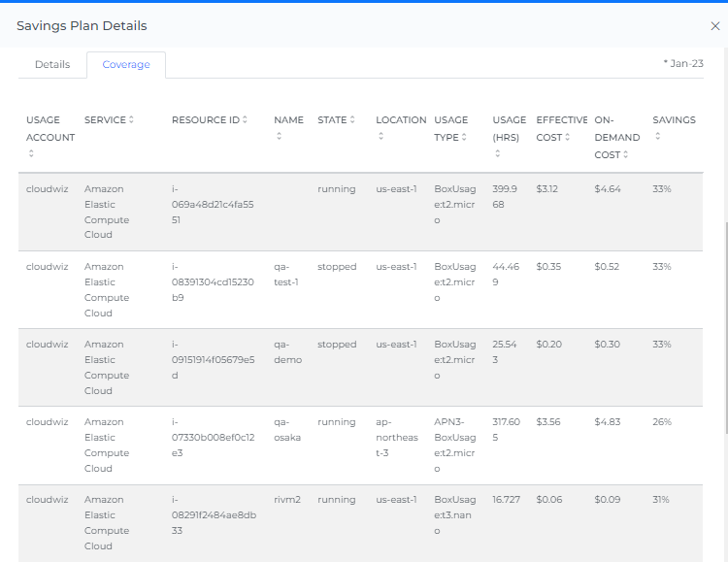Click the Service column sort arrows
Viewport: 728px width, 562px height.
(131, 120)
